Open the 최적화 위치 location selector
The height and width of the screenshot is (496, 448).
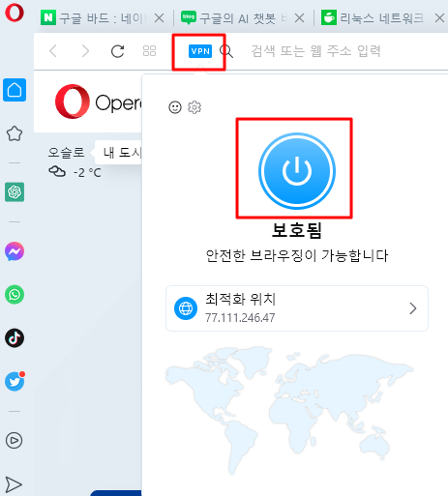coord(297,308)
